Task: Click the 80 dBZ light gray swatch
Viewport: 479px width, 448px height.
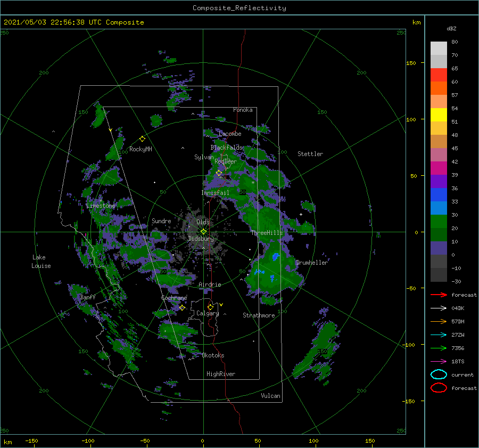Action: 439,48
